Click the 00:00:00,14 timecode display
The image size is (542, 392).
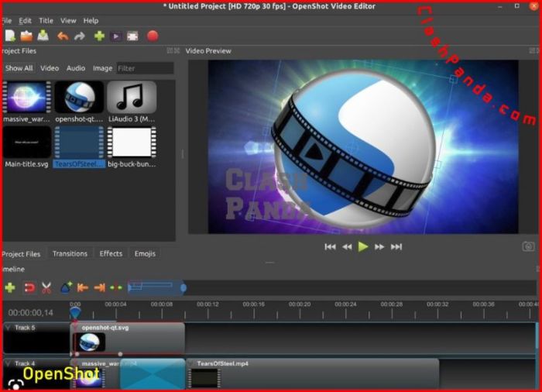coord(31,313)
